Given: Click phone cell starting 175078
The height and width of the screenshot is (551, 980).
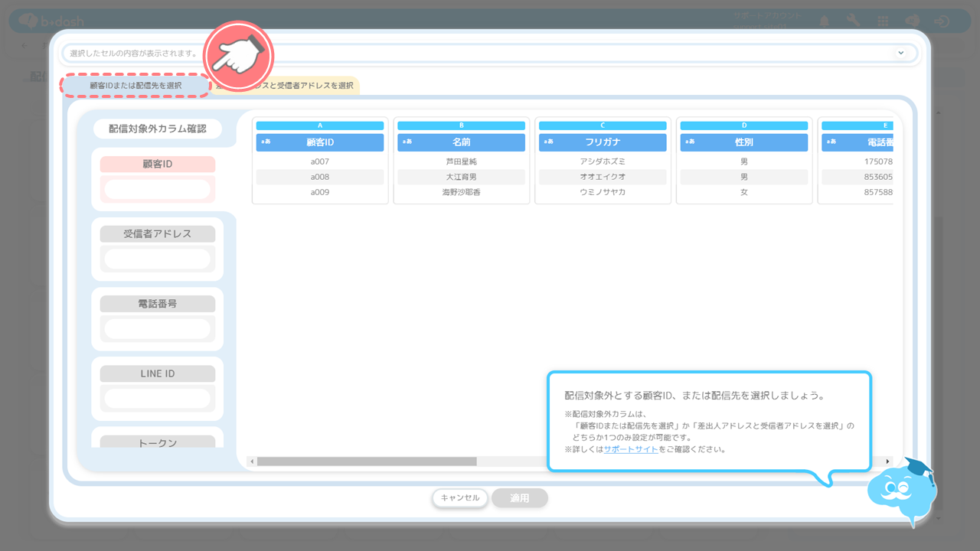Looking at the screenshot, I should [857, 161].
